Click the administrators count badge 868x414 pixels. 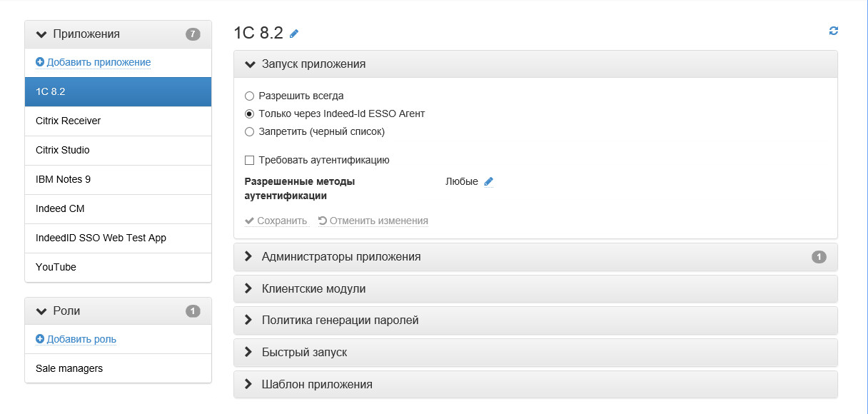pyautogui.click(x=819, y=257)
